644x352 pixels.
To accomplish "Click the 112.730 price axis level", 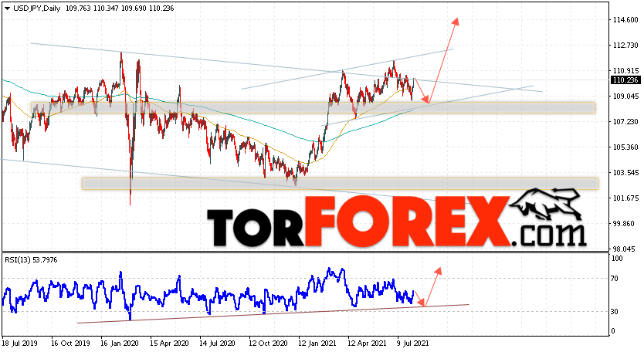I will 625,46.
